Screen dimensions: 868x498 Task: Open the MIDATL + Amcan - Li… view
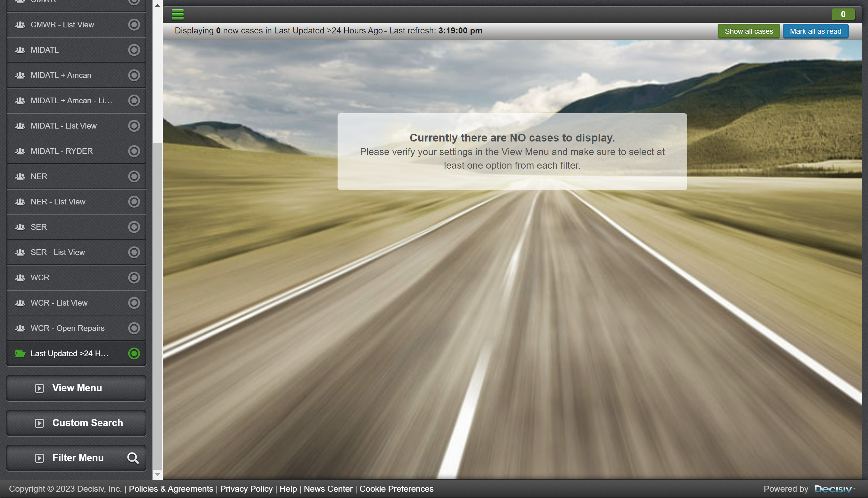point(76,101)
